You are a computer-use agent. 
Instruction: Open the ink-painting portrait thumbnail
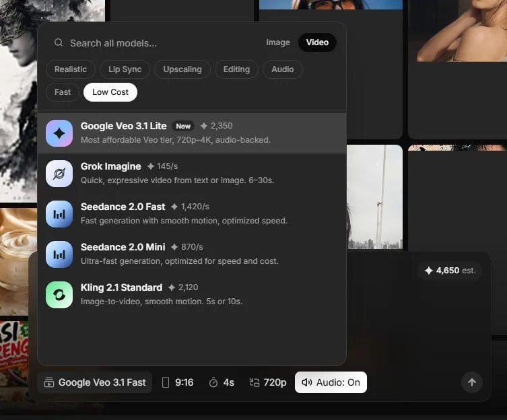(x=19, y=101)
